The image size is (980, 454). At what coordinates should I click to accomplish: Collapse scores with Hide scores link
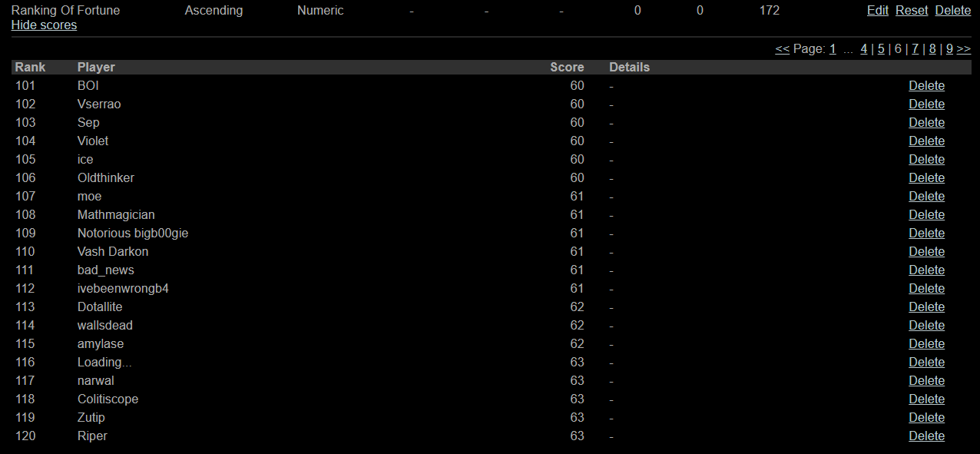coord(44,25)
